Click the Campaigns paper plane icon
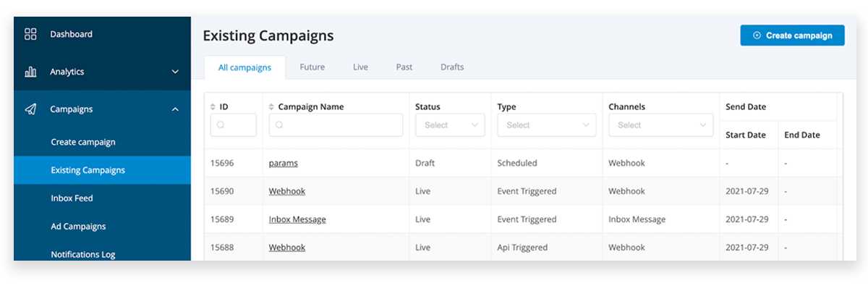868x299 pixels. (30, 109)
